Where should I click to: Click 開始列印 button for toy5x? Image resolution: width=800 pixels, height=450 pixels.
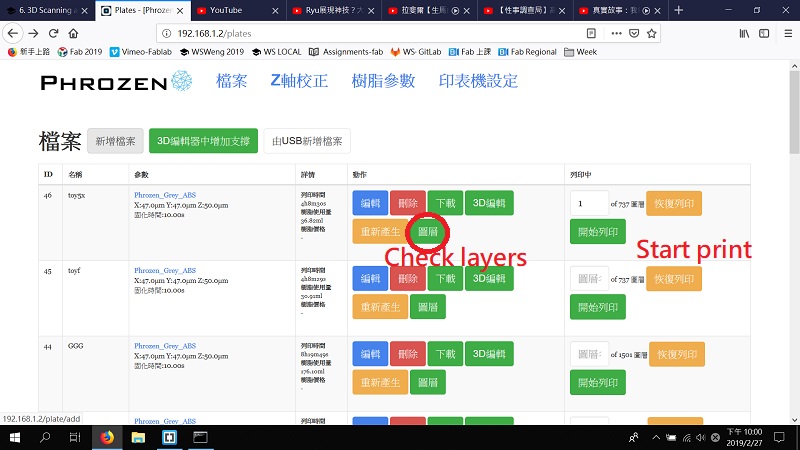(x=597, y=232)
